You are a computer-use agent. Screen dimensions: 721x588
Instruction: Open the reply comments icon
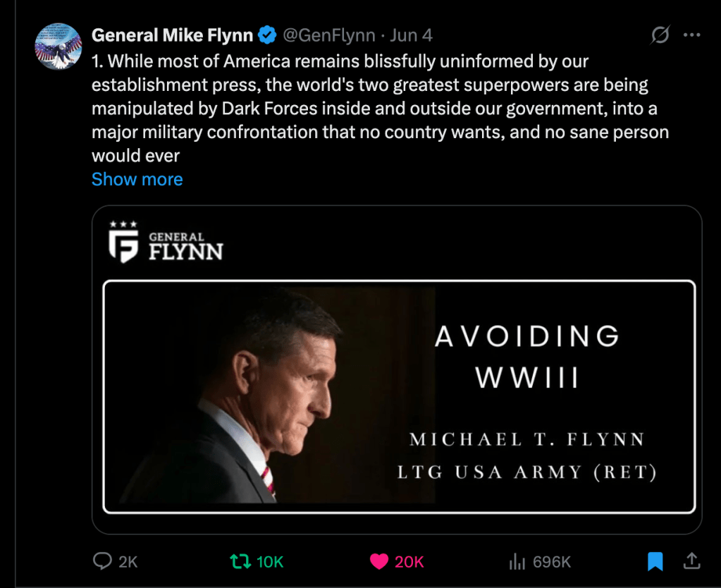pyautogui.click(x=103, y=561)
